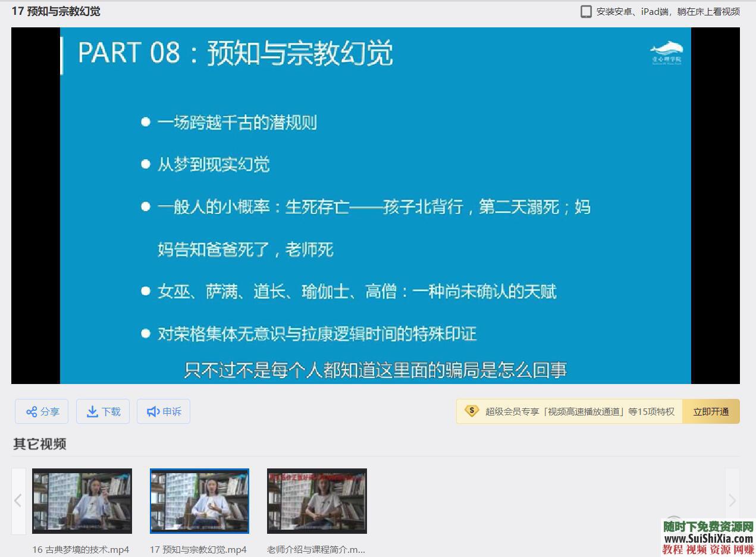
Task: Click the video title 17 预知与宗教幻觉
Action: tap(57, 11)
